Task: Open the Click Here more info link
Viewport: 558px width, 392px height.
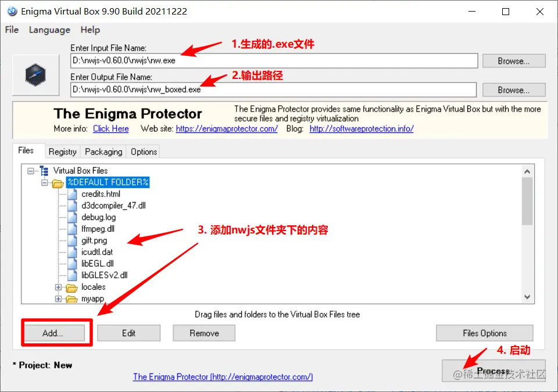Action: click(x=110, y=129)
